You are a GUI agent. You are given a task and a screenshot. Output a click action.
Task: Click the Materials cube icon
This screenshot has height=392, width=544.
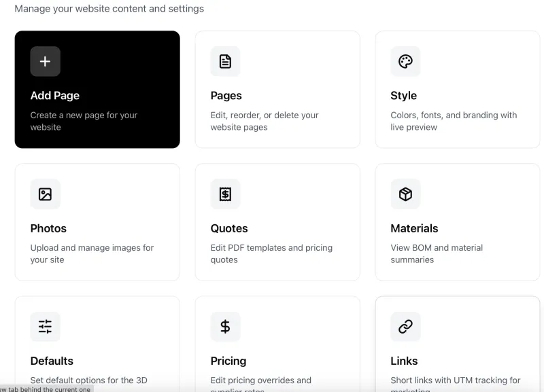405,194
